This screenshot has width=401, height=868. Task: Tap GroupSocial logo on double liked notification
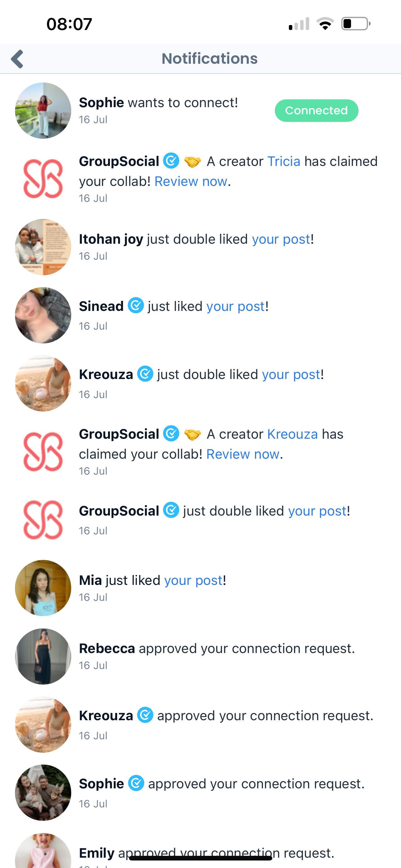(43, 520)
